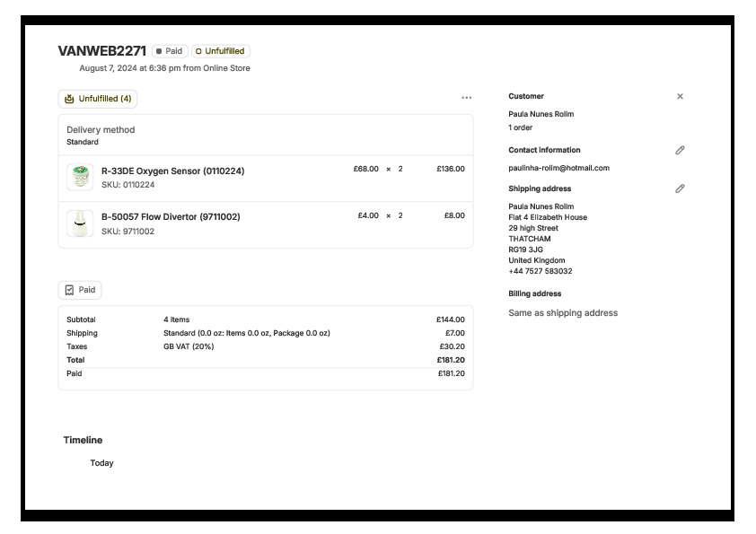Open customer Paula Nunes Rolim profile
The width and height of the screenshot is (756, 534).
click(541, 114)
